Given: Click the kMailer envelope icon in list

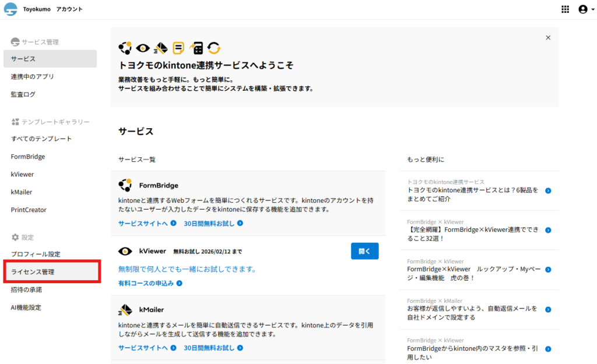Looking at the screenshot, I should coord(125,310).
